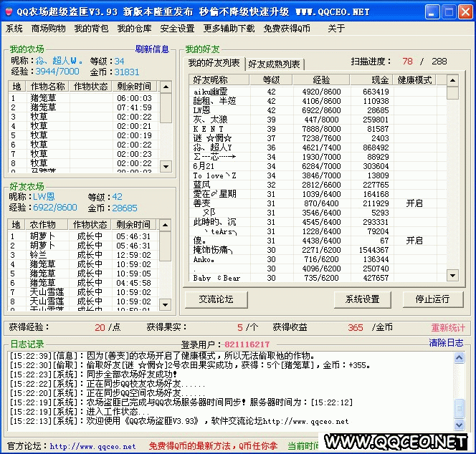Click 剩余时间 header in 好友农场 table
Viewport: 476px width, 454px height.
pyautogui.click(x=133, y=224)
